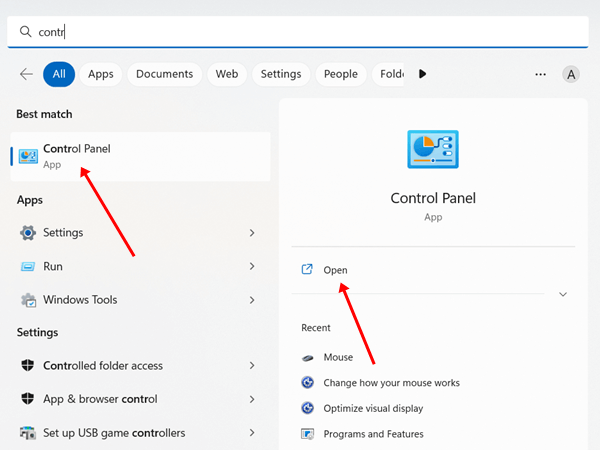Click the Mouse recent item icon

click(308, 357)
